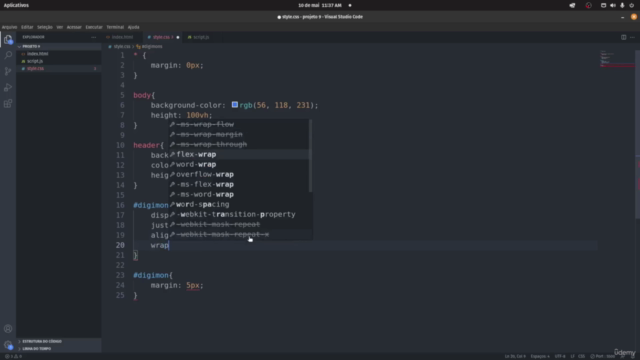Image resolution: width=640 pixels, height=360 pixels.
Task: Open the editor's more actions ellipsis
Action: click(x=632, y=37)
